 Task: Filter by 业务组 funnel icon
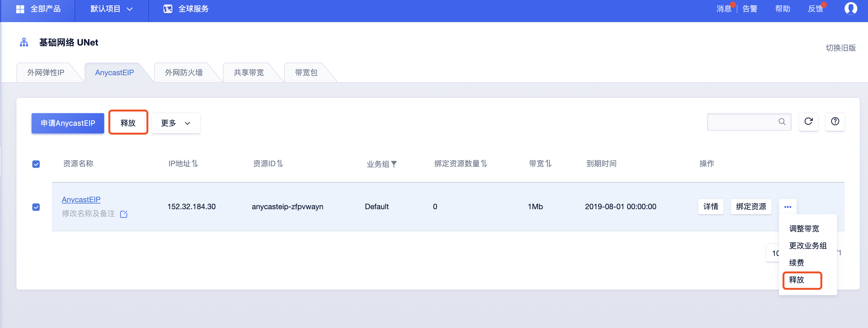(x=394, y=164)
